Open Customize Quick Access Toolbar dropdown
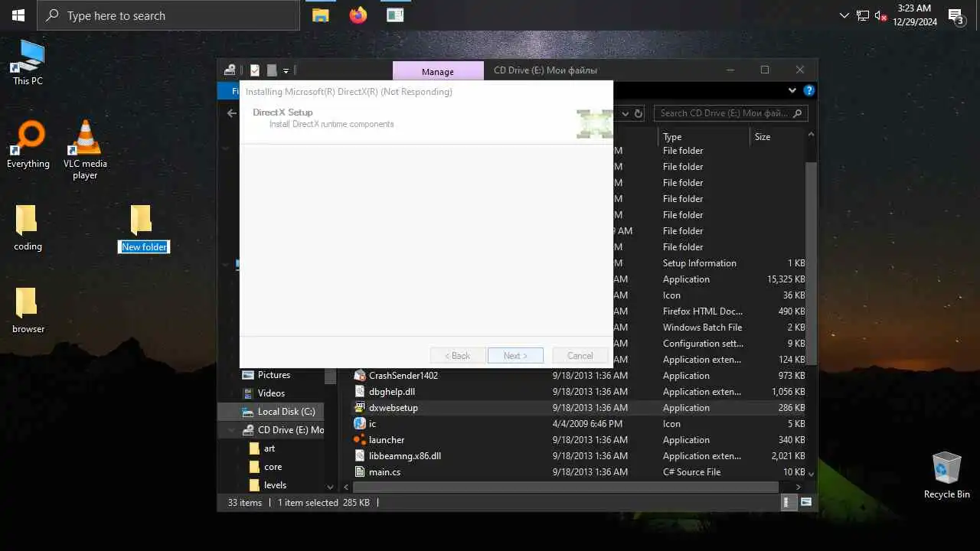980x551 pixels. click(286, 70)
